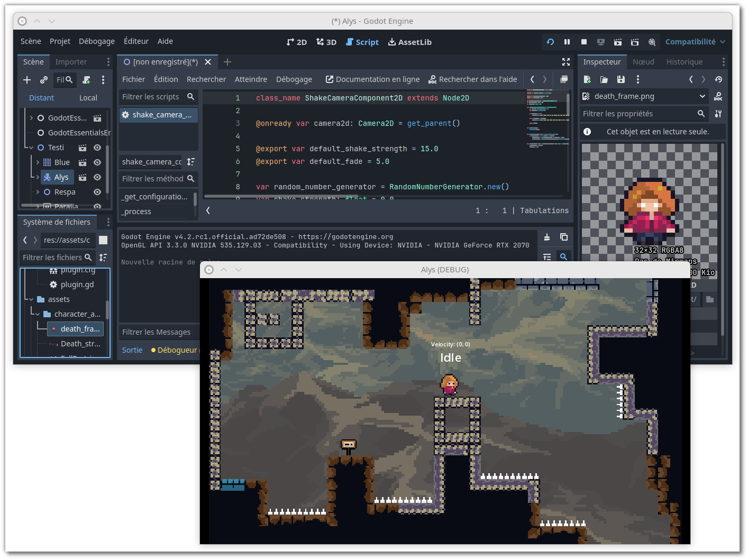Image resolution: width=748 pixels, height=560 pixels.
Task: Stop the running project
Action: pyautogui.click(x=584, y=42)
